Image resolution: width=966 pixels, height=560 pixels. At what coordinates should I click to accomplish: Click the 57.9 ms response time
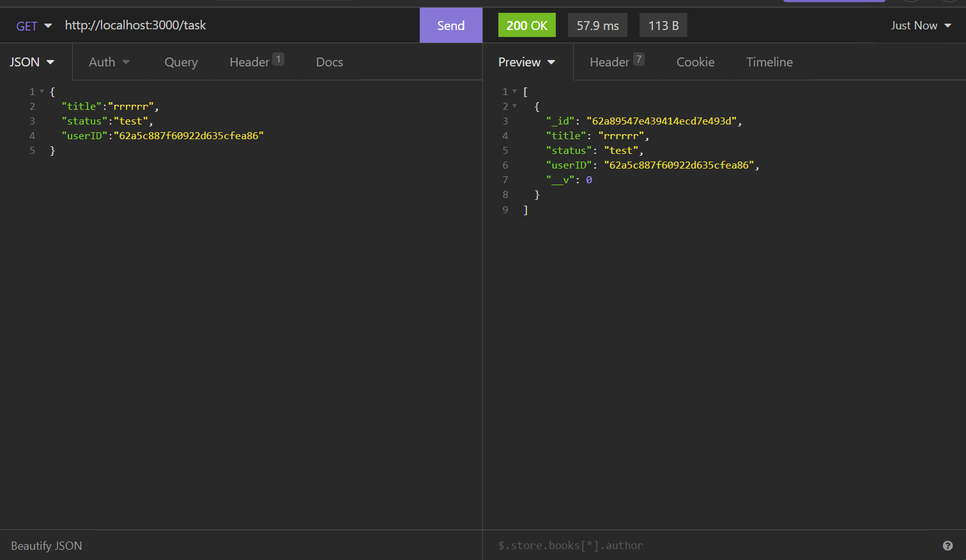point(598,26)
